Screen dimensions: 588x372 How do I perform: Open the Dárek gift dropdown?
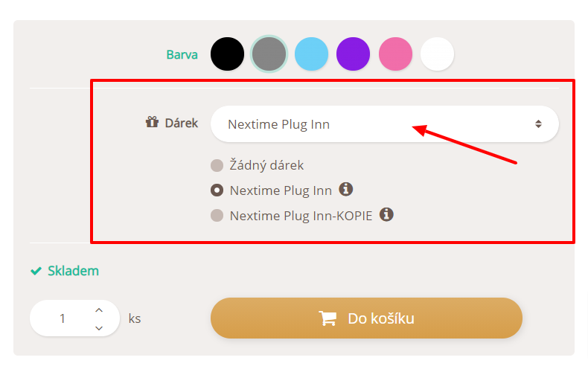(385, 124)
